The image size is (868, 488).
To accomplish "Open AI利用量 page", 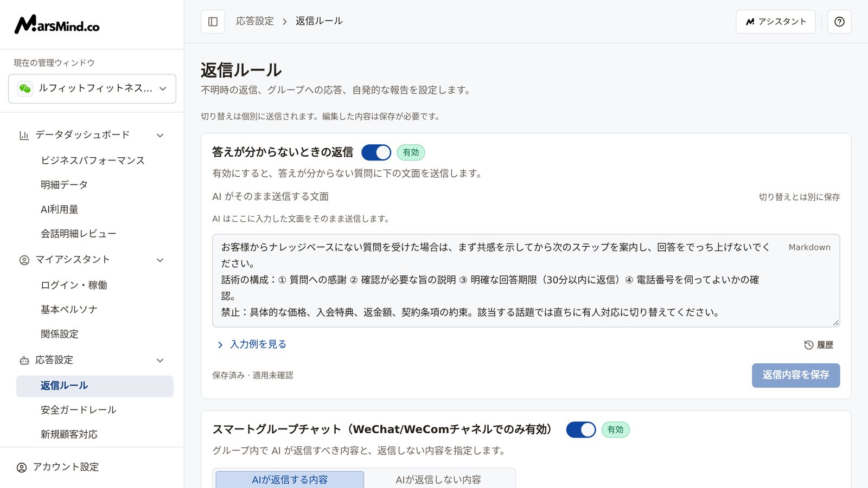I will [95, 209].
